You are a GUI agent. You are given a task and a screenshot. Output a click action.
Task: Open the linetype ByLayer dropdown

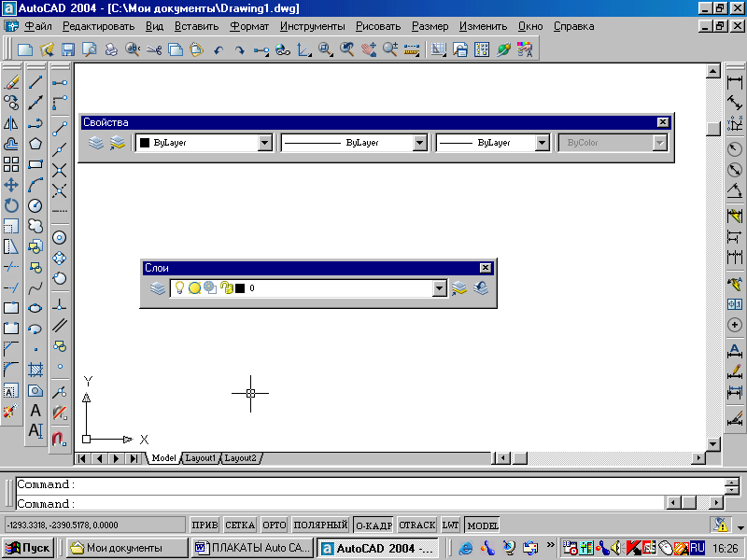[419, 143]
